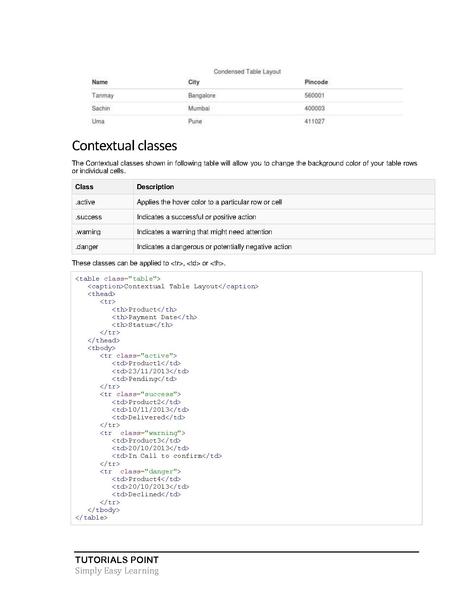Viewport: 463px width, 599px height.
Task: Click 'Indicates a dangerous or potentially negative action'
Action: pos(214,247)
